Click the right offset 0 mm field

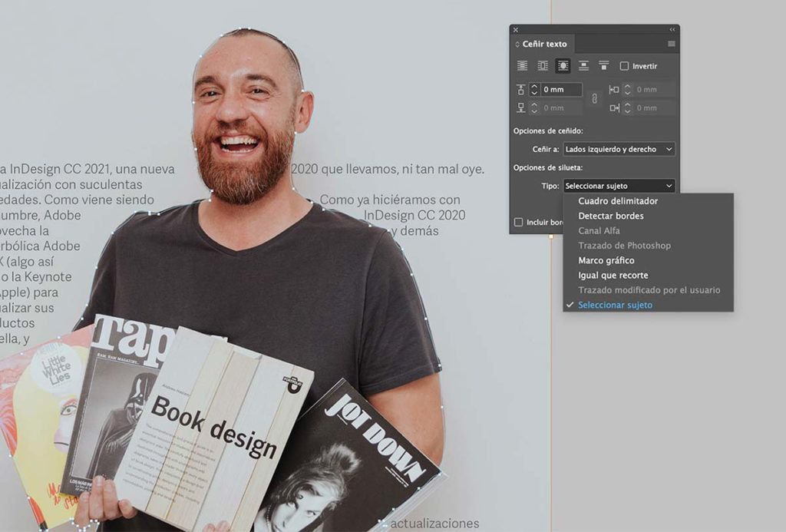coord(654,107)
